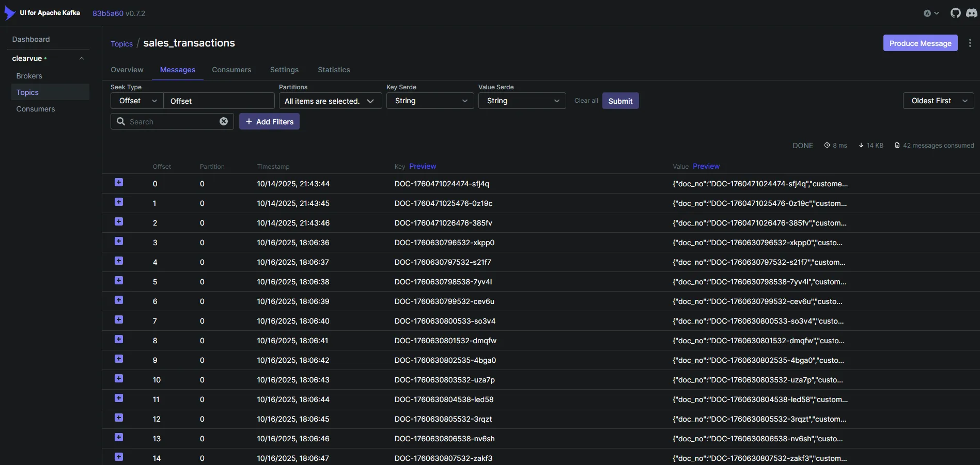Focus the Search messages field
This screenshot has width=980, height=465.
pos(172,121)
